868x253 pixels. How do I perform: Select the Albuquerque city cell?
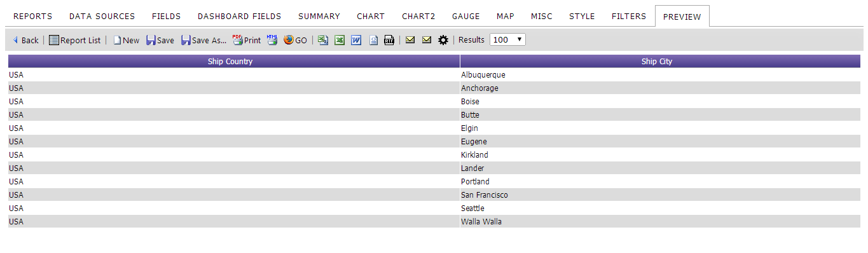click(660, 75)
